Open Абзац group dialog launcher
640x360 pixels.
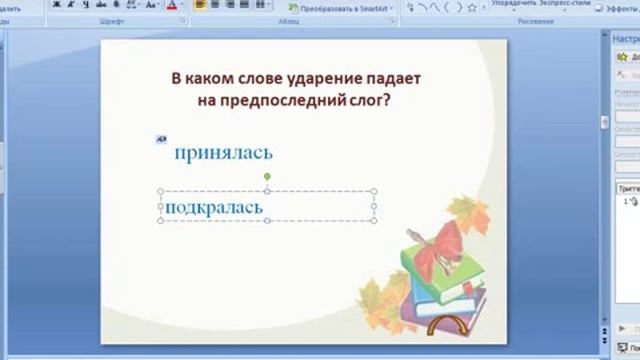(393, 21)
